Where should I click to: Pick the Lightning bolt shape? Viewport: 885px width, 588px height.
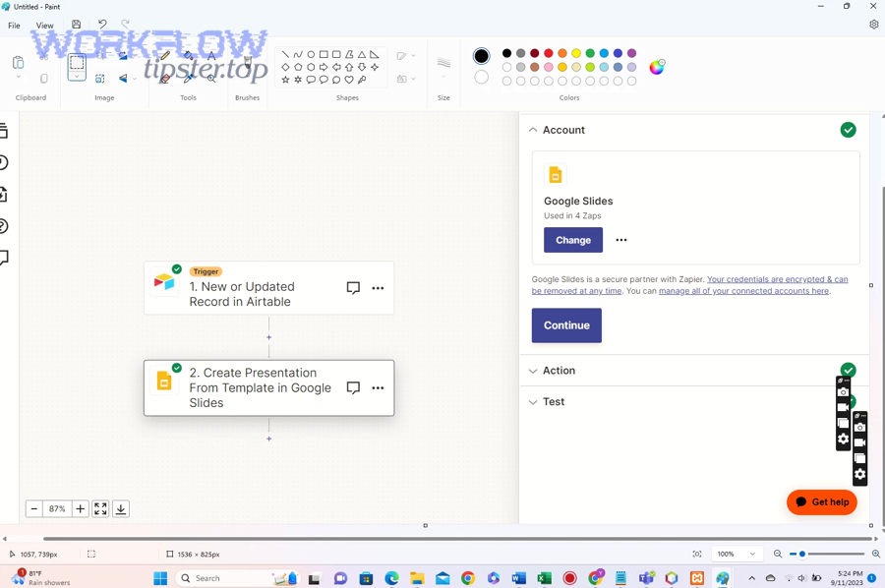[362, 80]
